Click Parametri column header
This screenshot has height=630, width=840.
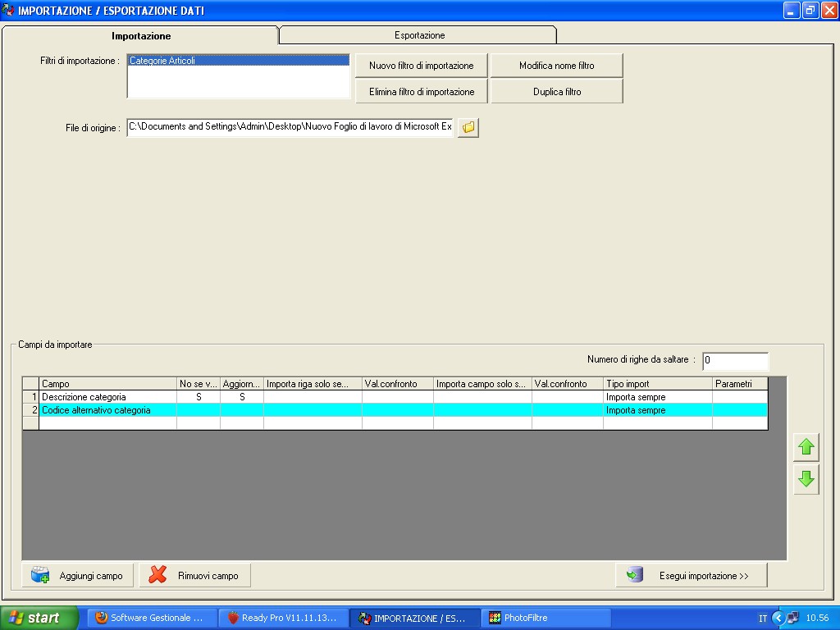coord(740,384)
